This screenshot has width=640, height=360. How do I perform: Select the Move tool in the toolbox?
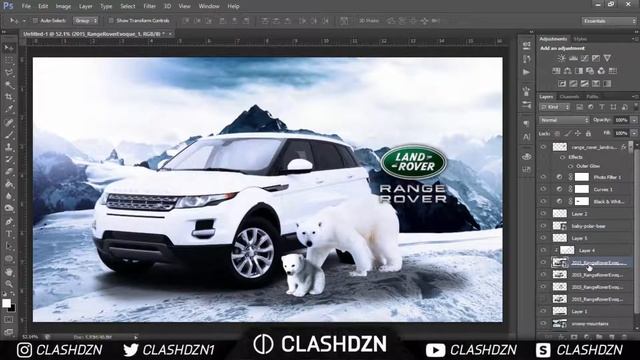click(x=9, y=48)
